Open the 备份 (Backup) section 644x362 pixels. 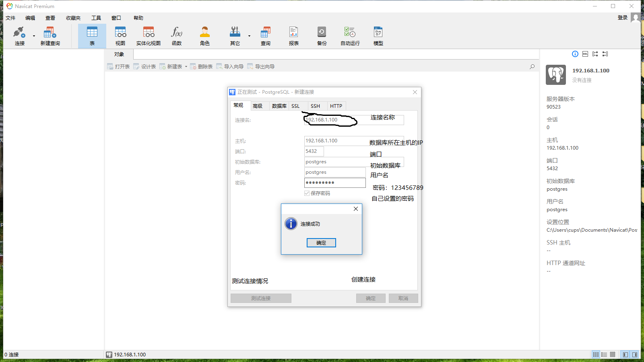[x=322, y=36]
